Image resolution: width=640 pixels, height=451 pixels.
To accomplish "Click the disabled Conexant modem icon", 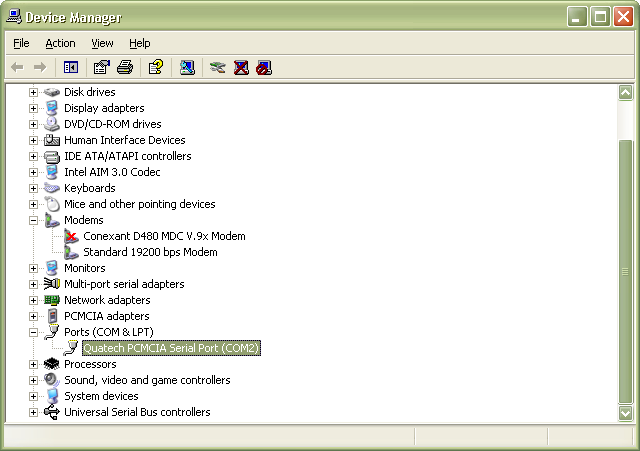I will [71, 236].
